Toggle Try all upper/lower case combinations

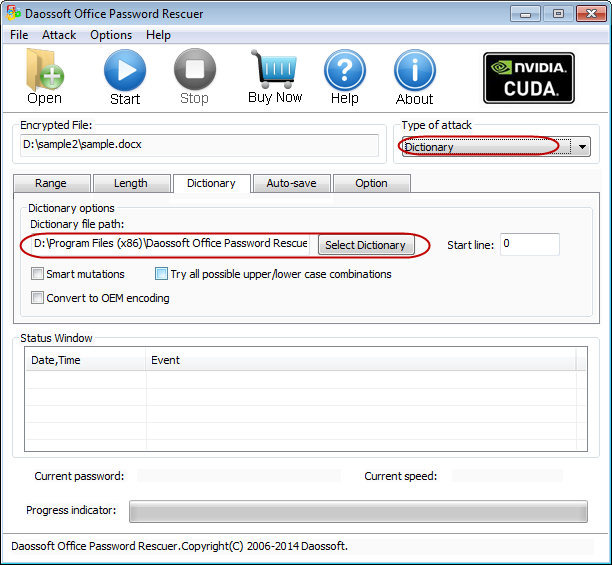click(161, 274)
